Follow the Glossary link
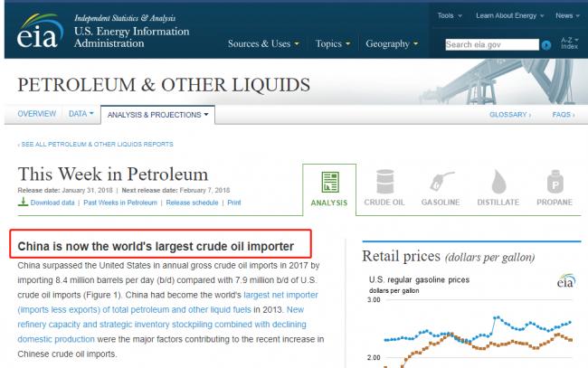588x368 pixels. pos(510,116)
